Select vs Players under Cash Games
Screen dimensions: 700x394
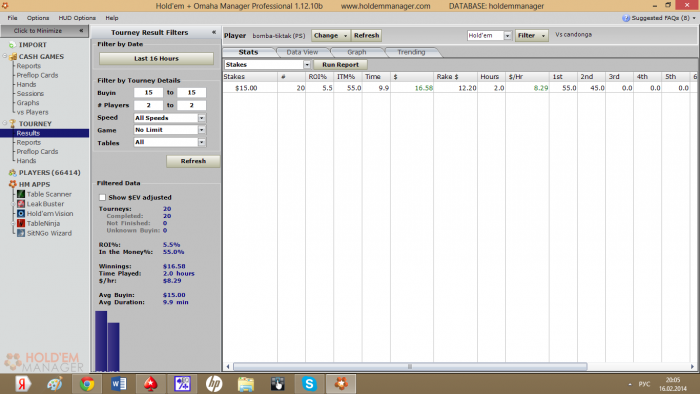(x=33, y=112)
